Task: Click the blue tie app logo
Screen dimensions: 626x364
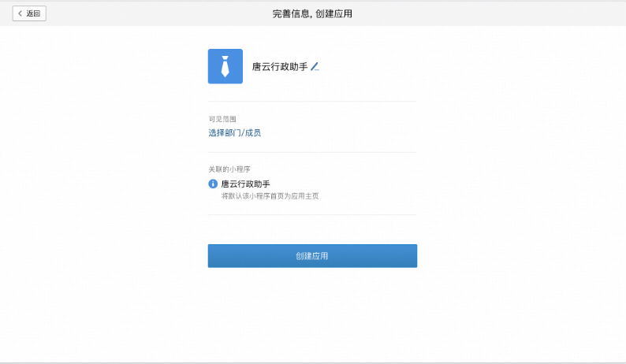Action: 225,66
